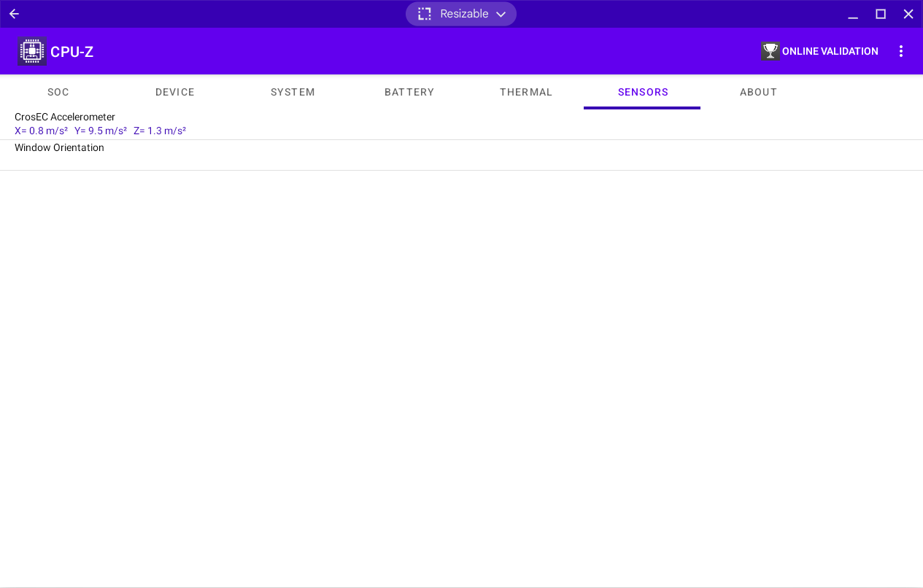Switch to the SOC tab
923x588 pixels.
(58, 92)
